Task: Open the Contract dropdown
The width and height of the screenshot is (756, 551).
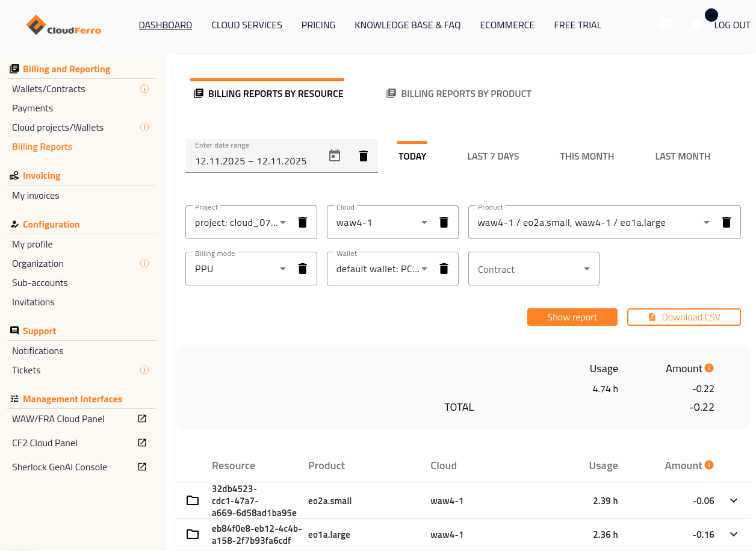Action: click(533, 269)
